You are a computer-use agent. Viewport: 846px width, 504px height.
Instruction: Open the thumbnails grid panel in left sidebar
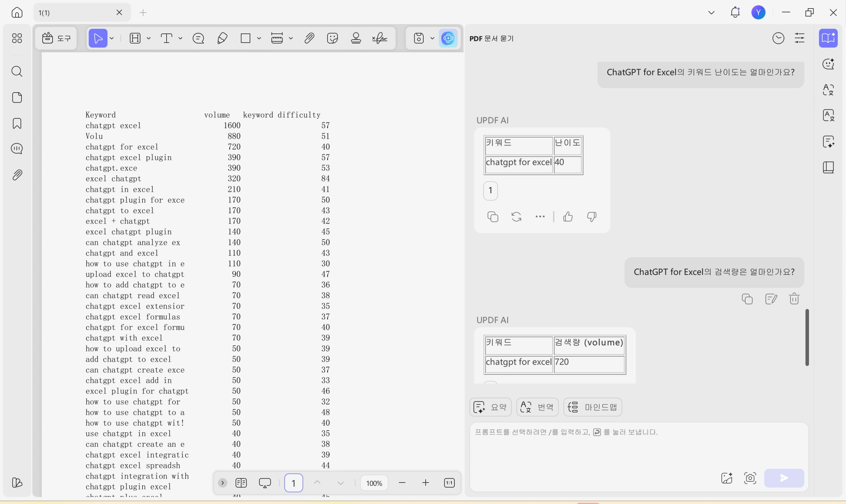pos(17,38)
